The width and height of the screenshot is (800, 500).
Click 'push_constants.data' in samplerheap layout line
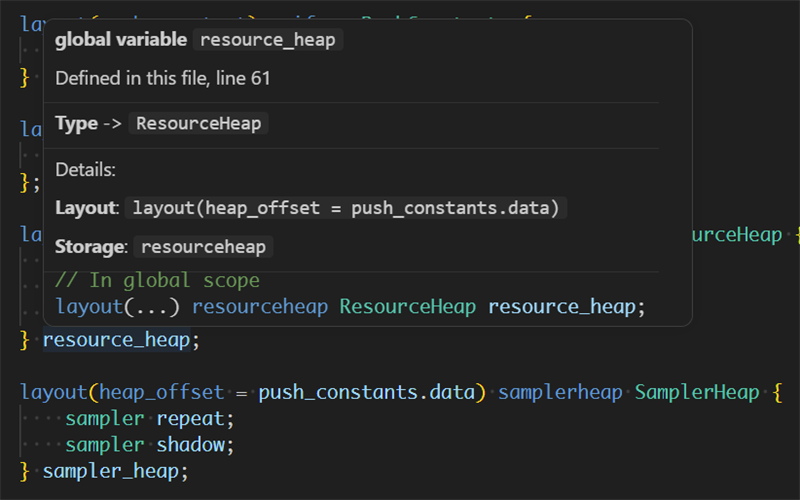click(366, 392)
